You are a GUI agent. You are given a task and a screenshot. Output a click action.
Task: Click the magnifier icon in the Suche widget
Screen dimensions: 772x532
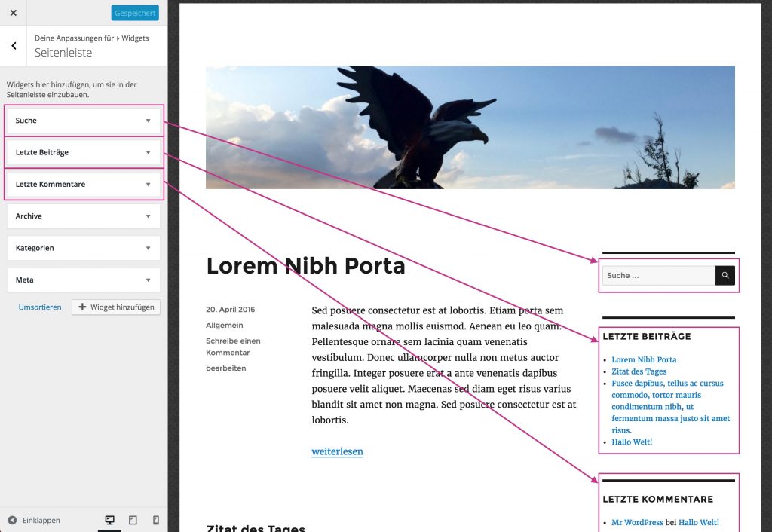[725, 276]
